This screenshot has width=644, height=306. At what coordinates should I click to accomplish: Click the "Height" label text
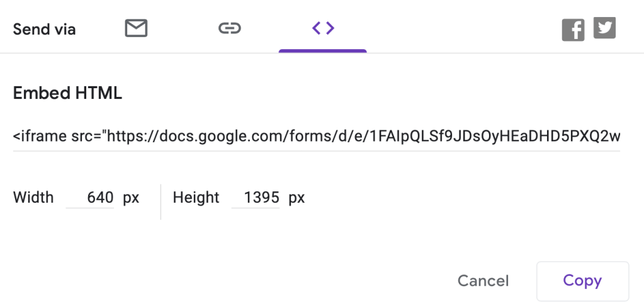196,198
